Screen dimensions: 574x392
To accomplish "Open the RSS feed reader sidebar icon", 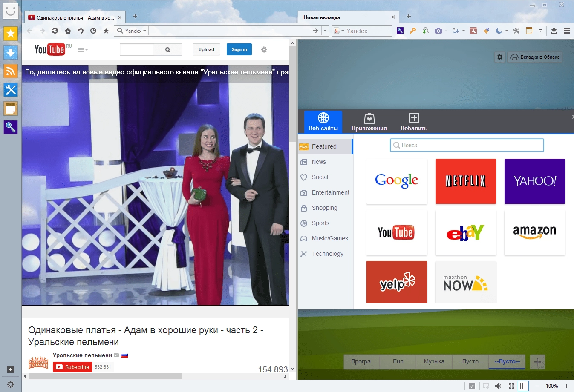I will (11, 71).
